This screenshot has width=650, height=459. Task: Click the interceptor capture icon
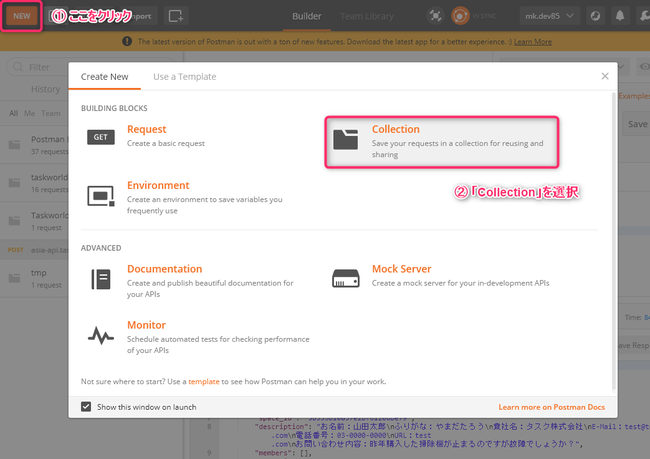point(435,16)
